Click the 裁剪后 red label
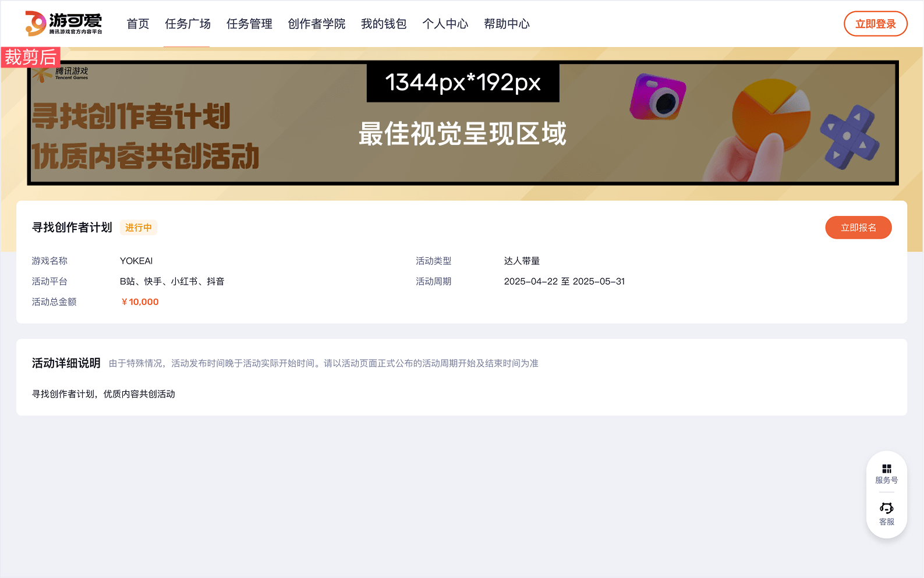 pyautogui.click(x=31, y=57)
